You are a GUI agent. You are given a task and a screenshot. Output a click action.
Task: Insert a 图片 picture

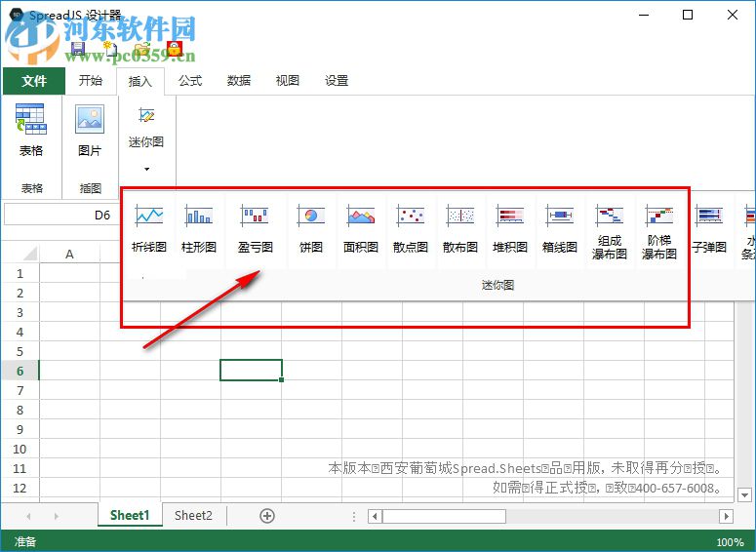click(x=90, y=131)
